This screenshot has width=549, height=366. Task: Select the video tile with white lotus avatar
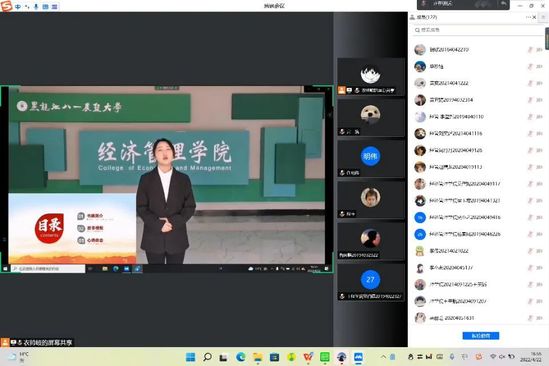point(370,77)
